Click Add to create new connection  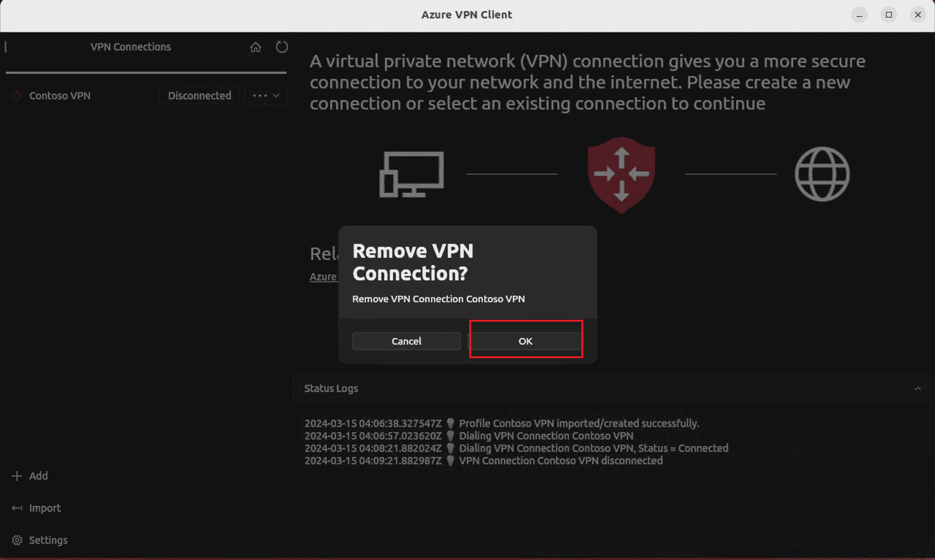point(38,476)
